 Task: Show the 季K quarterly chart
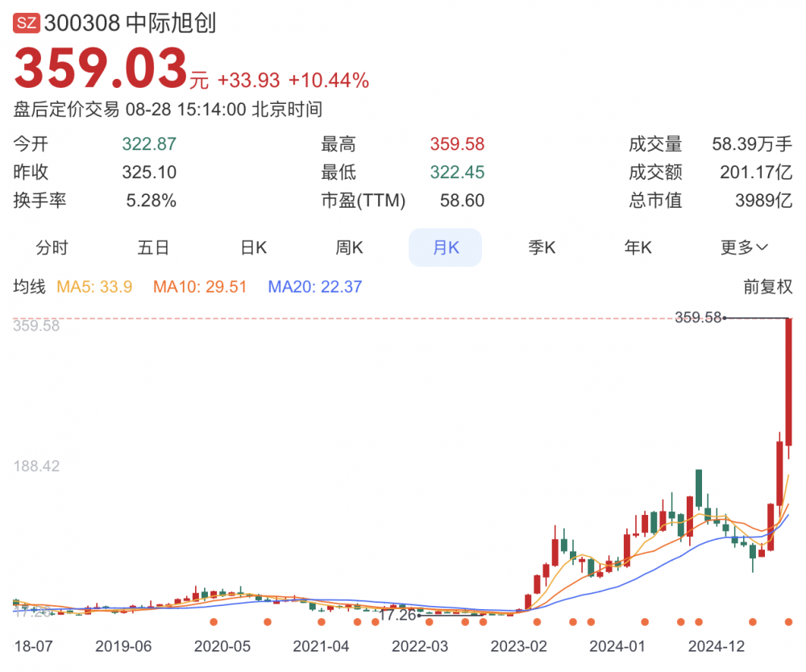coord(542,247)
